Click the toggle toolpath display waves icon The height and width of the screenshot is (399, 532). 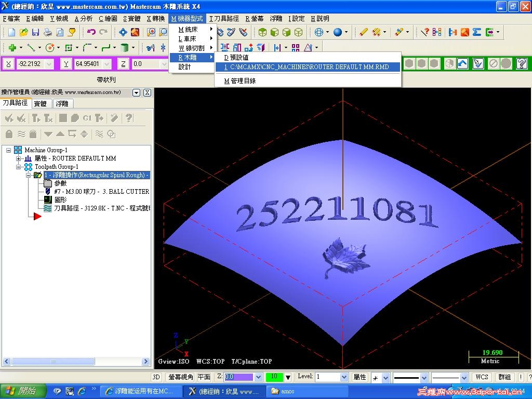(21, 134)
